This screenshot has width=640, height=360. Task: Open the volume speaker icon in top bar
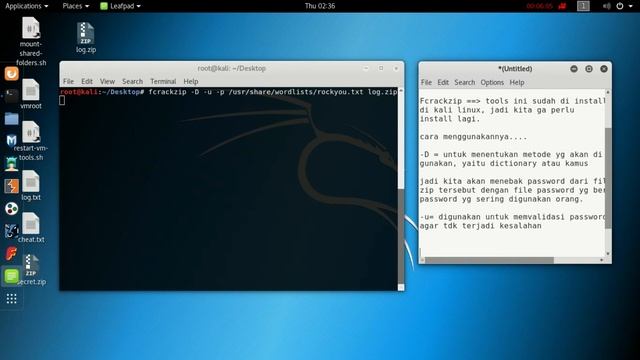[607, 6]
